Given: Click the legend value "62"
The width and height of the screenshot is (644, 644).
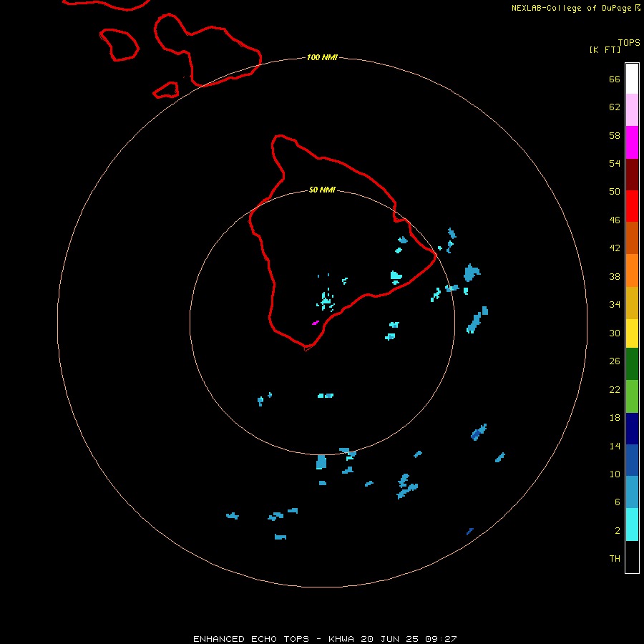Looking at the screenshot, I should [615, 107].
